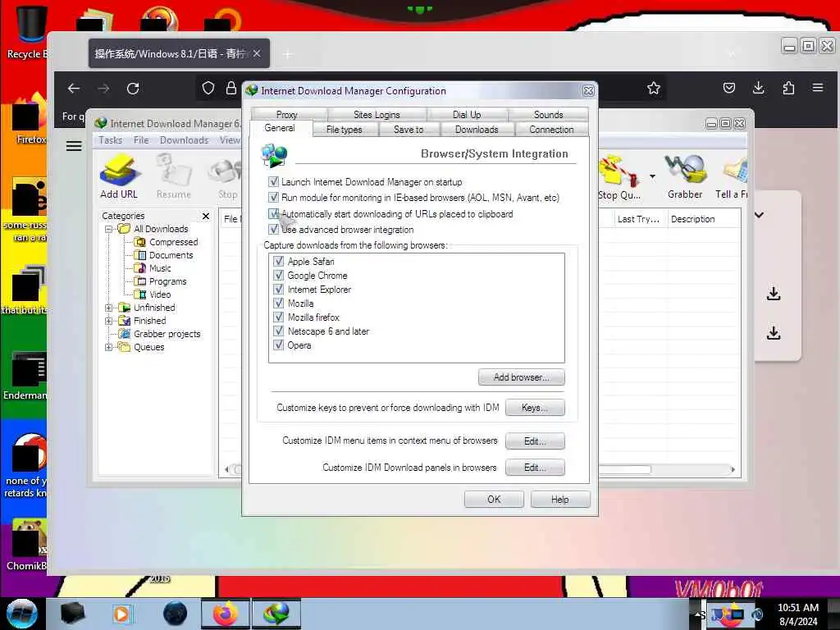Uncheck Apple Safari browser
This screenshot has width=840, height=630.
[x=279, y=262]
